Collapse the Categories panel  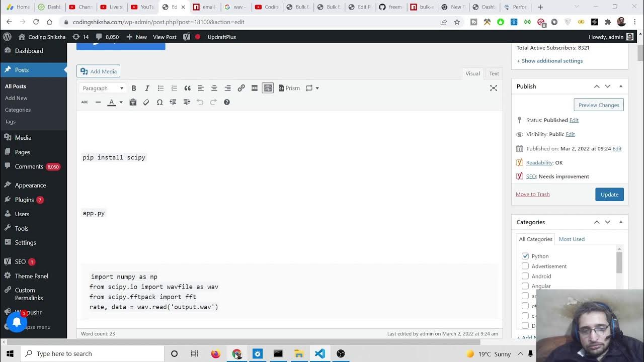pyautogui.click(x=620, y=222)
